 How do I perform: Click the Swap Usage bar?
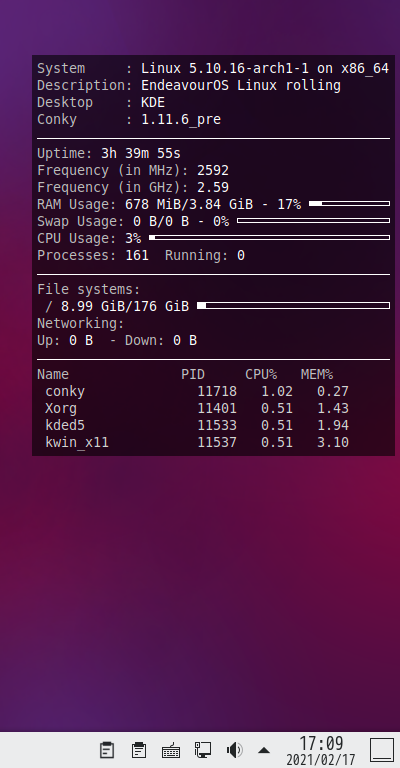[313, 220]
